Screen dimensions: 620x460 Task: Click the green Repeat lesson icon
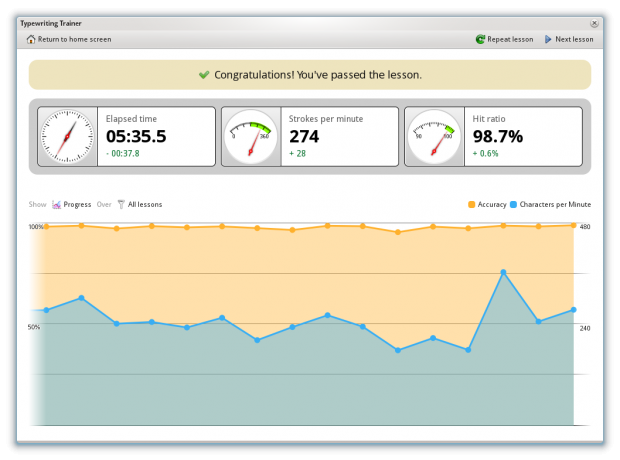[x=480, y=39]
